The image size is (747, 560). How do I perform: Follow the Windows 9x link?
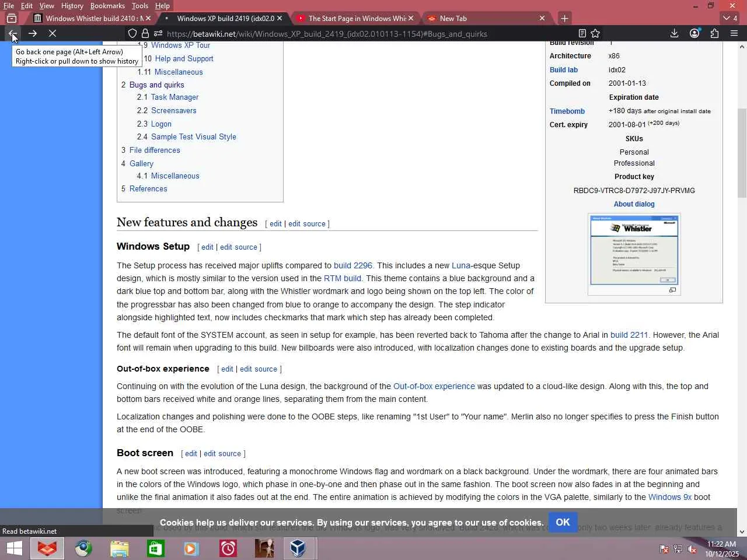point(670,497)
